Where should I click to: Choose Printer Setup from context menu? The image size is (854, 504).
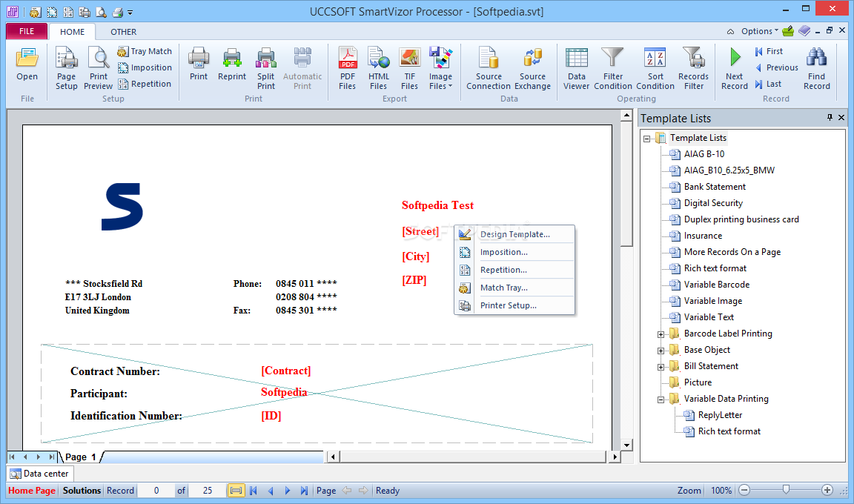pyautogui.click(x=514, y=305)
